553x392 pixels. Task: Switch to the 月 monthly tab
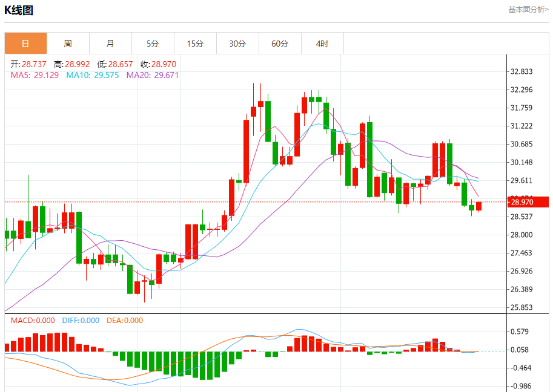(110, 44)
